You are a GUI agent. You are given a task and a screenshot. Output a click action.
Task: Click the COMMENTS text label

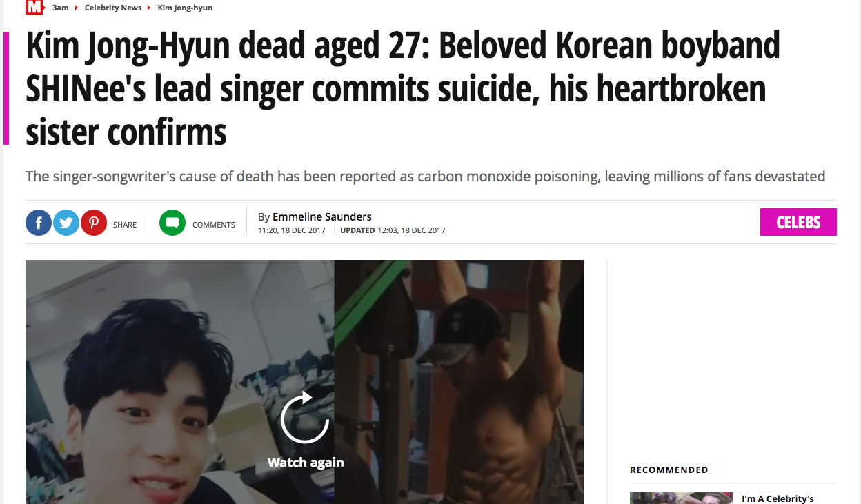[214, 225]
